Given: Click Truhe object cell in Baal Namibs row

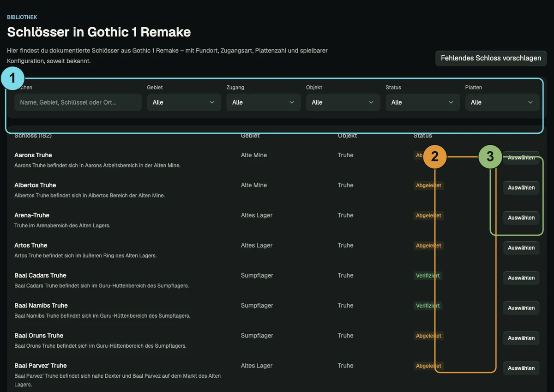Looking at the screenshot, I should (x=345, y=305).
